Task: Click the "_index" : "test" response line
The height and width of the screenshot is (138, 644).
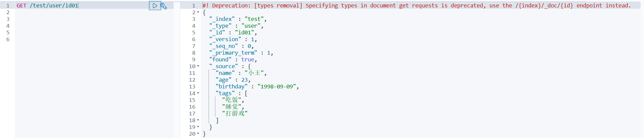Action: coord(238,19)
